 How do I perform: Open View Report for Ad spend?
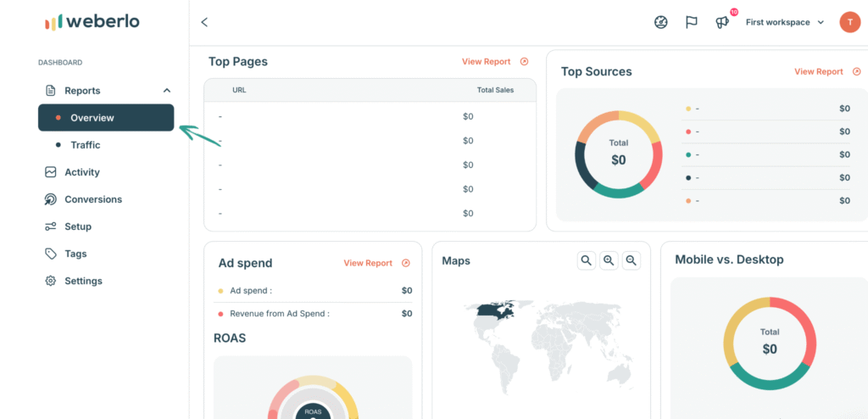(368, 263)
